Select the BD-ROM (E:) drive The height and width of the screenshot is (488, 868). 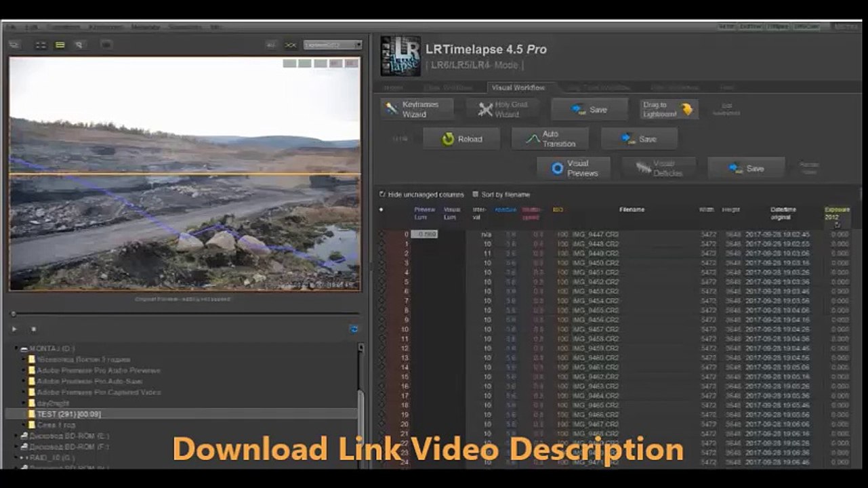click(x=69, y=436)
